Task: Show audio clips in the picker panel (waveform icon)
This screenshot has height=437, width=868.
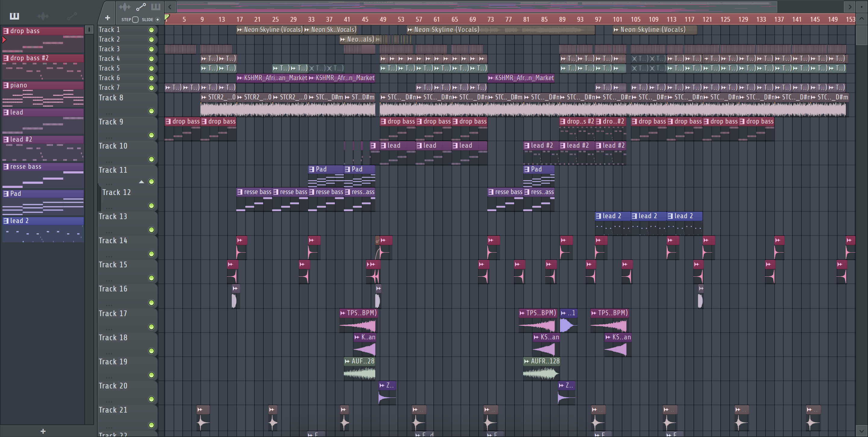Action: click(43, 16)
